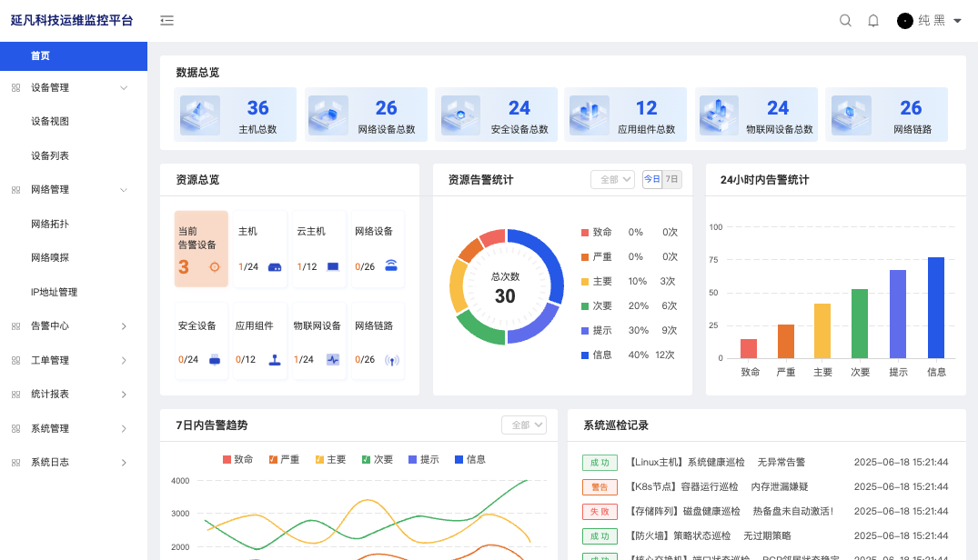978x560 pixels.
Task: Click the 应用组件总数 card 3D icon
Action: coord(590,115)
